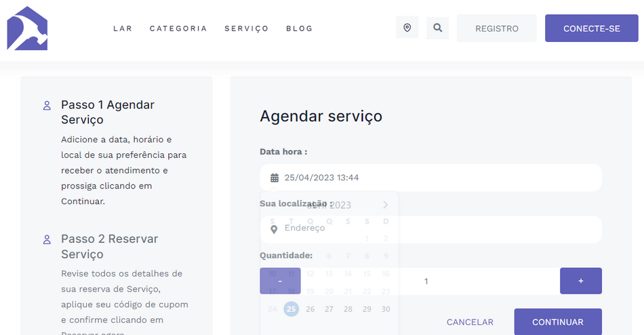This screenshot has width=644, height=335.
Task: Click the quantity value field showing 1
Action: point(430,281)
